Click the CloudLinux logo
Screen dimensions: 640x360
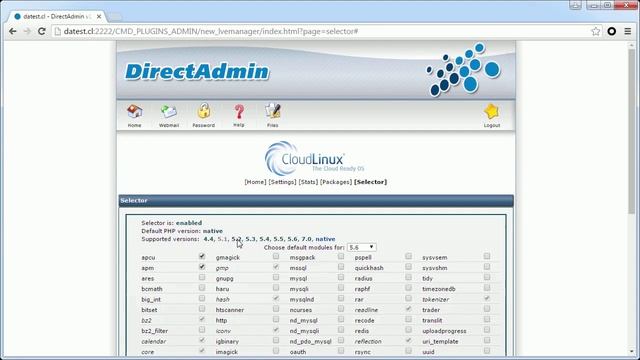(314, 158)
